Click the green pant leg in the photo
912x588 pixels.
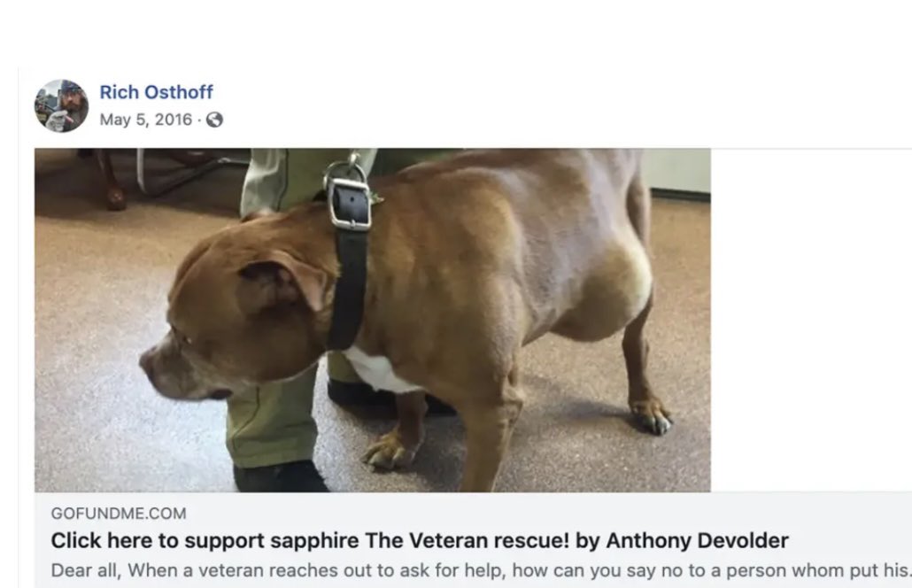click(x=272, y=426)
